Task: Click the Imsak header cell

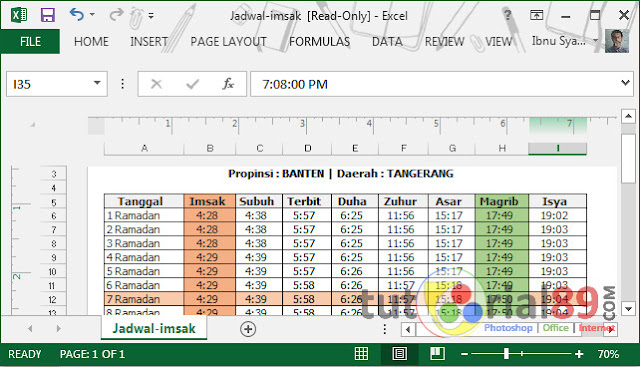Action: click(209, 201)
